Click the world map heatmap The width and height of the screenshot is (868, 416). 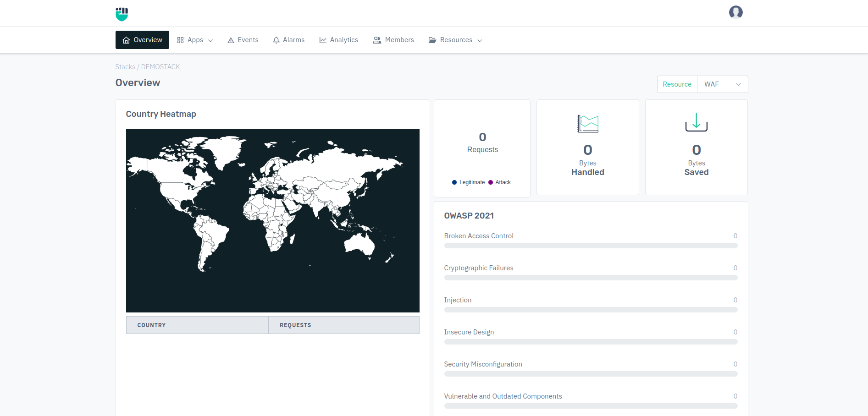pyautogui.click(x=272, y=220)
